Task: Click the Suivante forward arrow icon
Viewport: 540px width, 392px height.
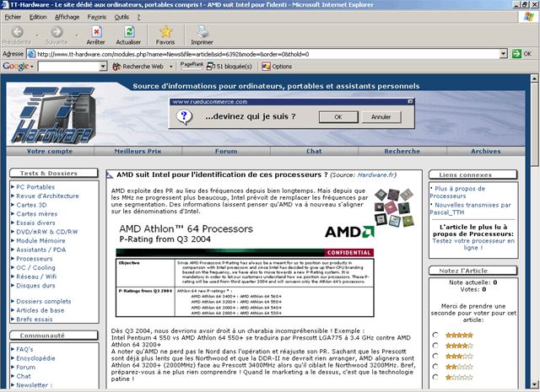Action: (x=57, y=32)
